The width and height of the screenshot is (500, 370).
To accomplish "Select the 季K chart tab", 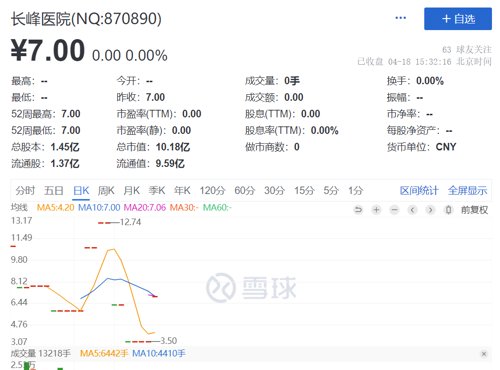I will [x=157, y=191].
